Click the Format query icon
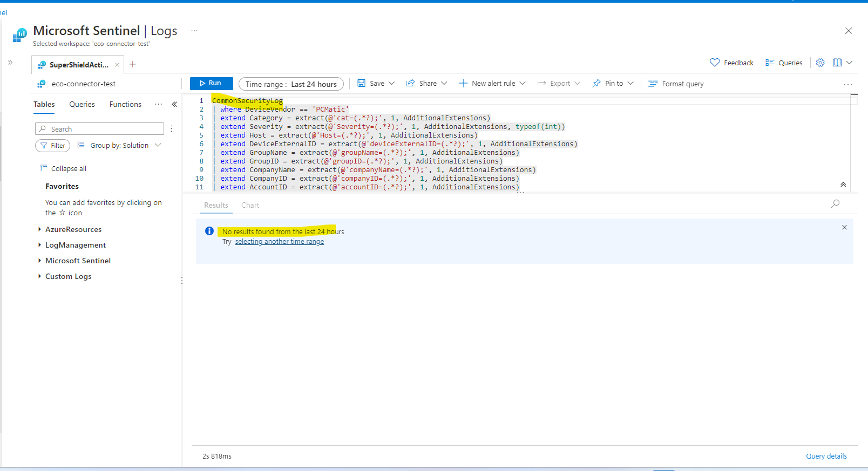This screenshot has height=471, width=868. tap(653, 84)
